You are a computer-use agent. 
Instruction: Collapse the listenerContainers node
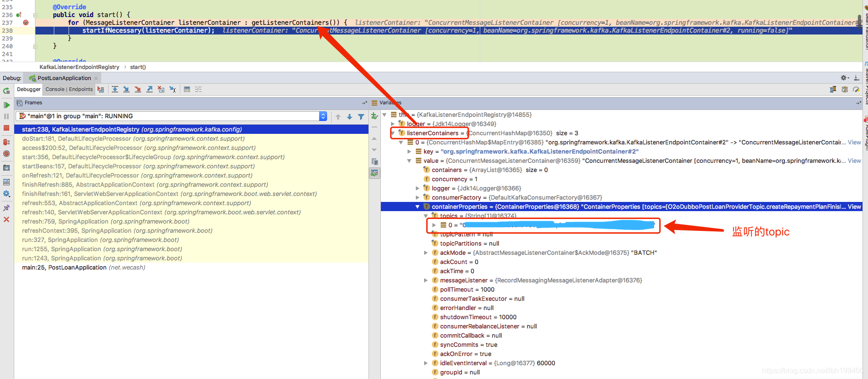(x=393, y=133)
